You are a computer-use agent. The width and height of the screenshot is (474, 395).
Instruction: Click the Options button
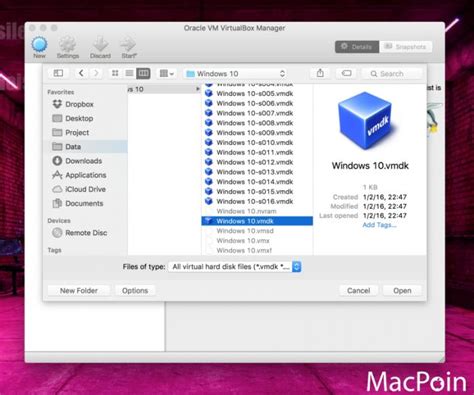click(x=135, y=291)
